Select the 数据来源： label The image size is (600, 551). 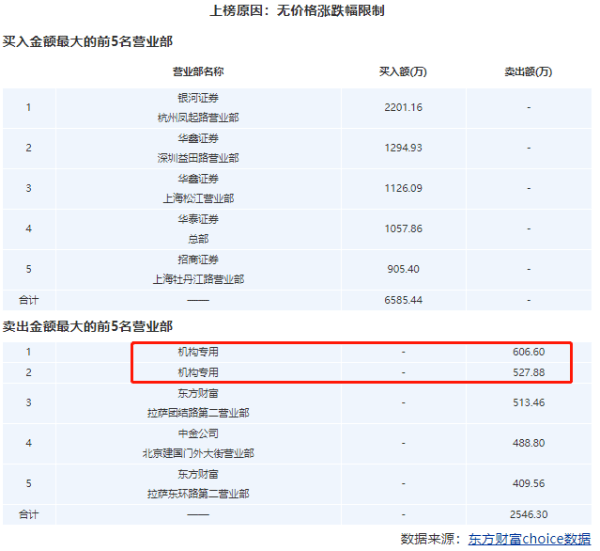coord(432,539)
